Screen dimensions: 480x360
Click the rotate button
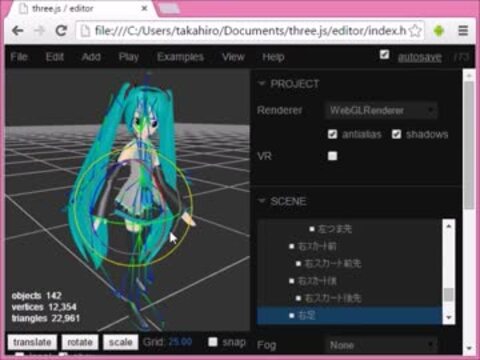[80, 342]
